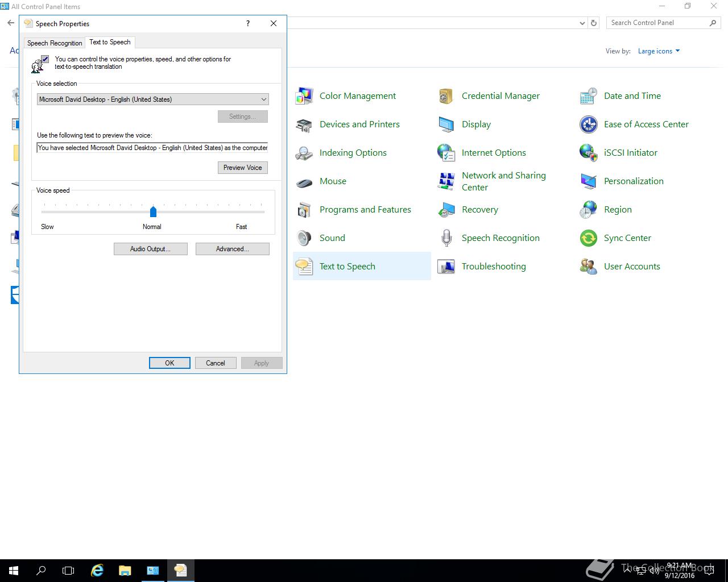This screenshot has width=728, height=582.
Task: Click the Control Panel taskbar button
Action: pyautogui.click(x=153, y=570)
